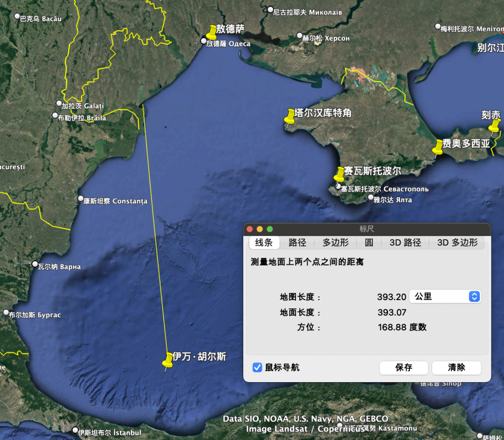
Task: Click the 敖德薩 Одеса white city marker
Action: pos(203,41)
